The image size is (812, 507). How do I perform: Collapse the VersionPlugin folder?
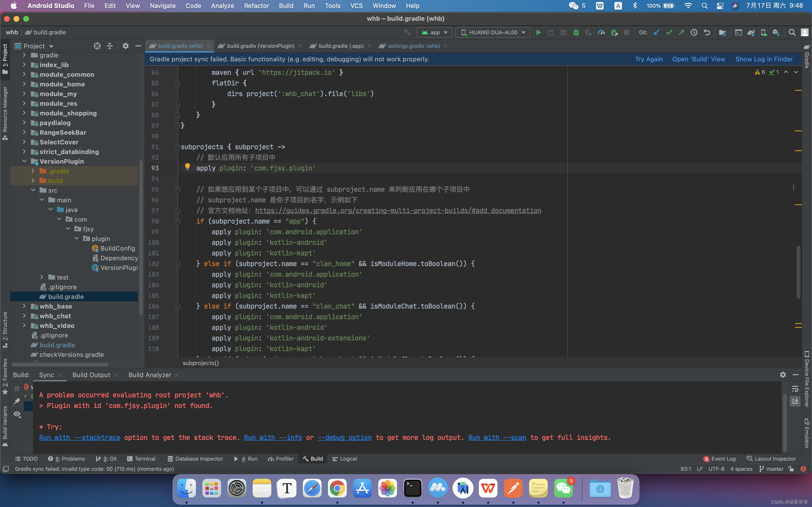24,161
